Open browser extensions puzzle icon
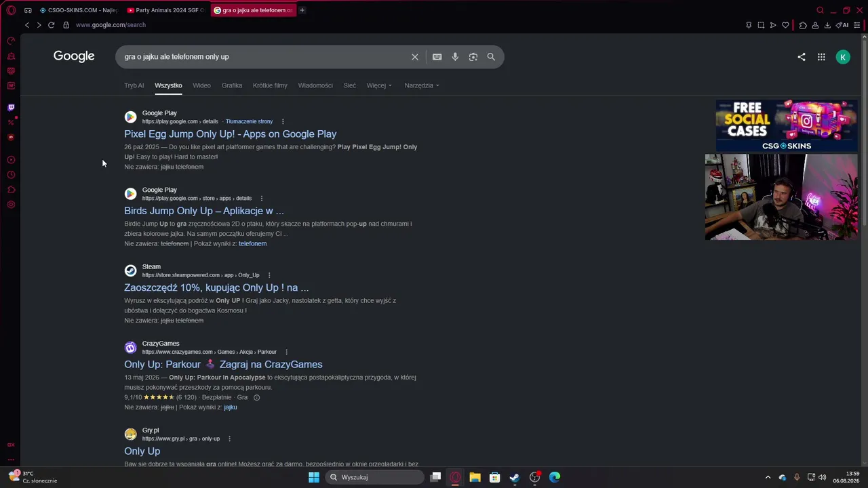The image size is (868, 488). tap(803, 25)
